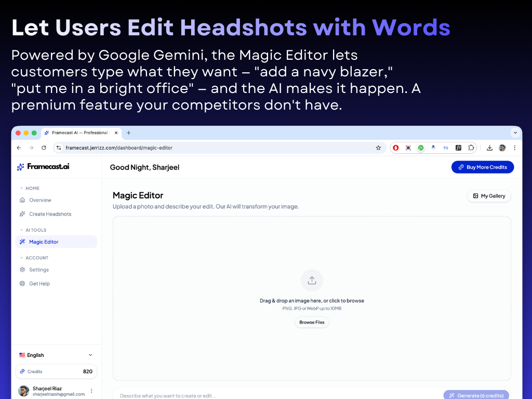Open the browser three-dot menu
Image resolution: width=532 pixels, height=399 pixels.
(515, 148)
